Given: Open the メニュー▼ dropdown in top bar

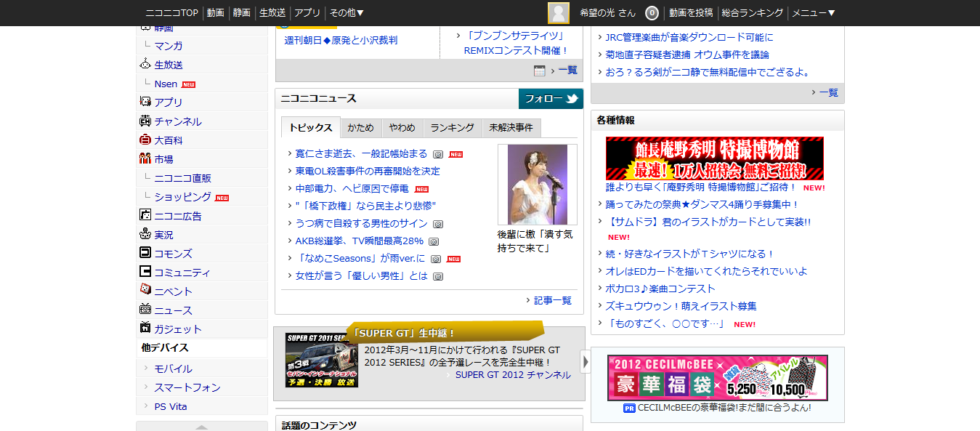Looking at the screenshot, I should click(x=814, y=13).
